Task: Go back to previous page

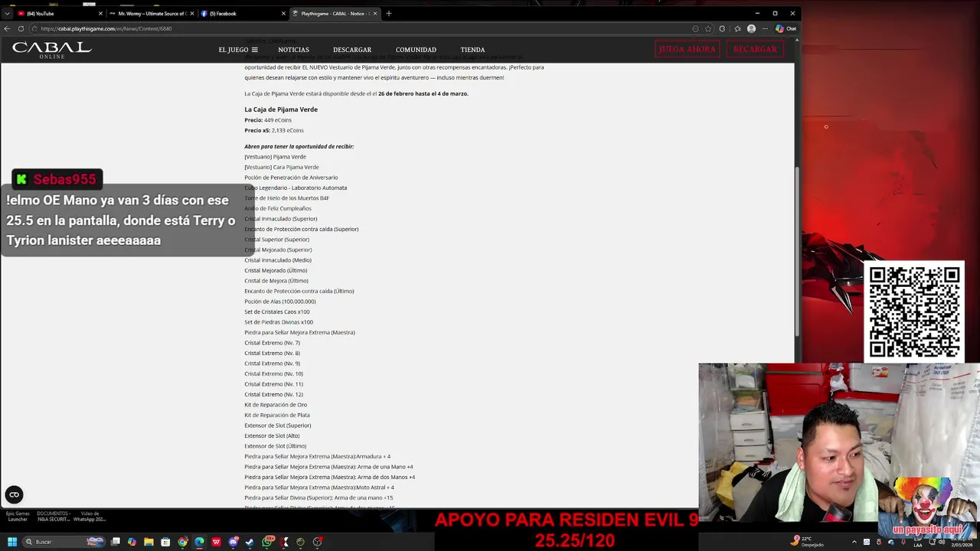Action: 8,28
